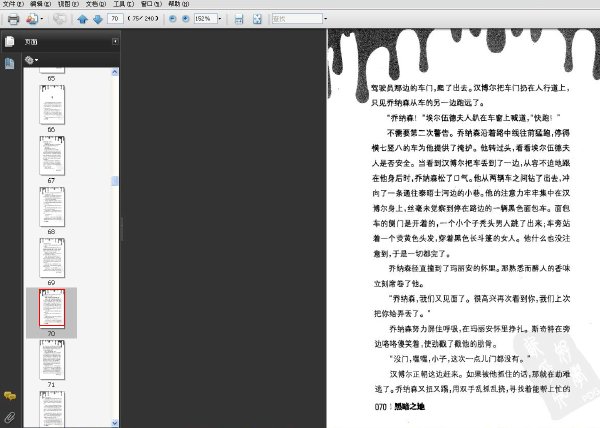Open the 窗口 (Window) menu

click(151, 4)
